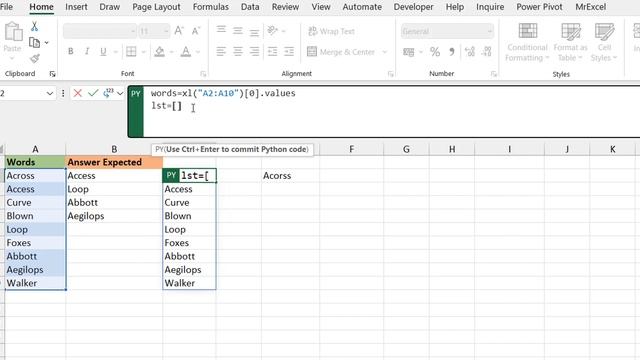
Task: Click the Middle Align icon
Action: tap(238, 31)
